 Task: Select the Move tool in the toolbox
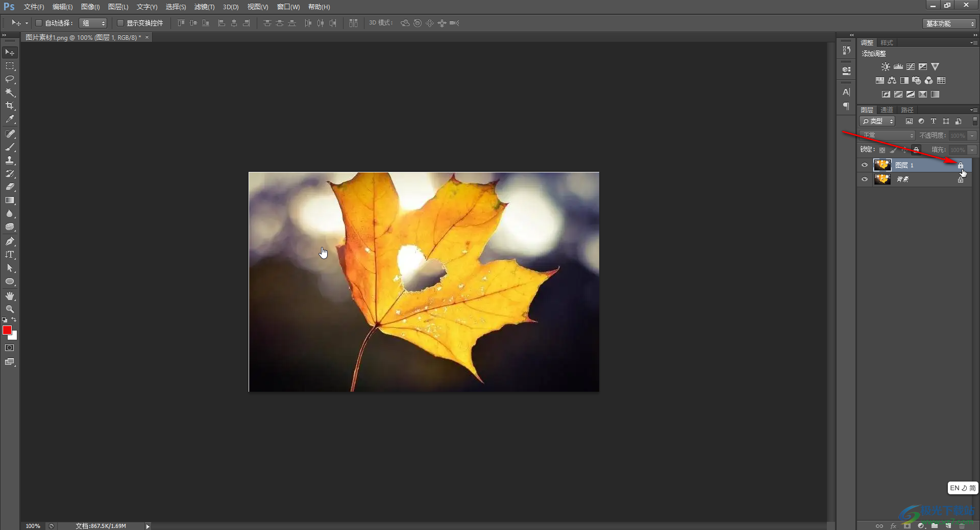[10, 53]
